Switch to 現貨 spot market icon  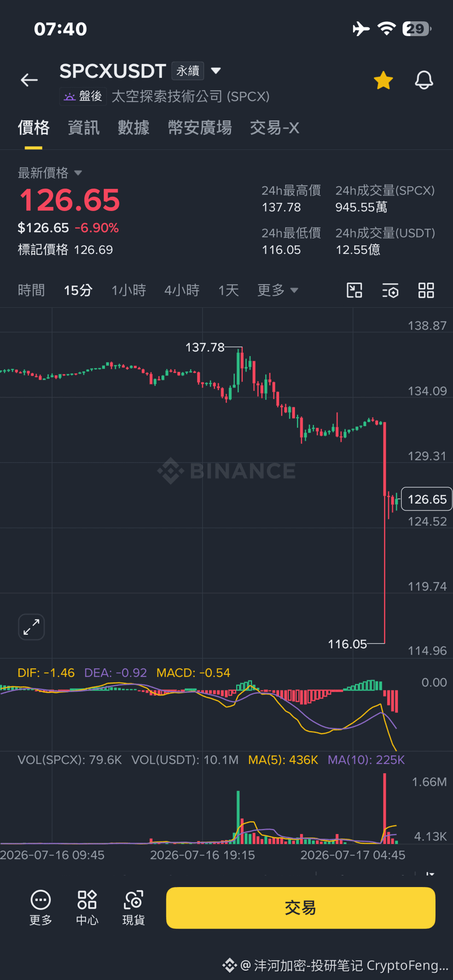pyautogui.click(x=133, y=908)
